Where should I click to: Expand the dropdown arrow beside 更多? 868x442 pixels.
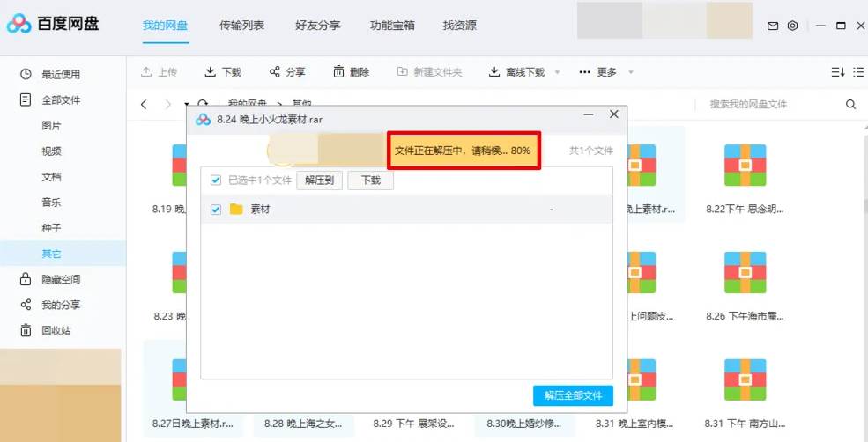(x=631, y=72)
